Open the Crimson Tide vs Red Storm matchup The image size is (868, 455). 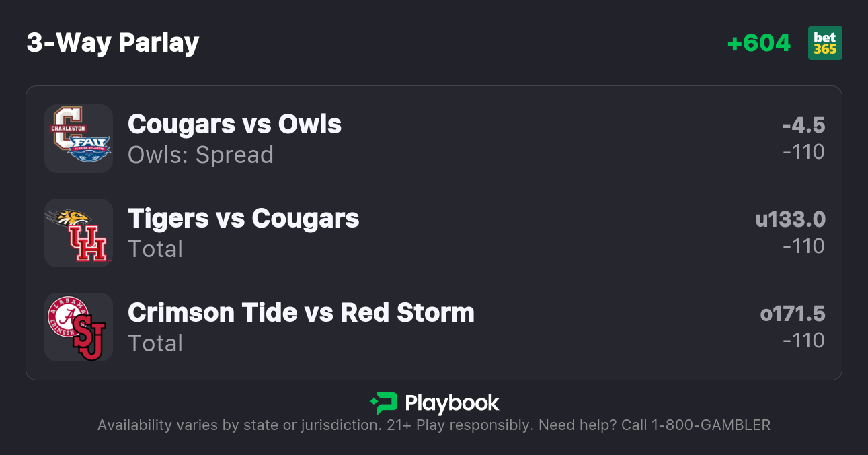click(x=301, y=313)
